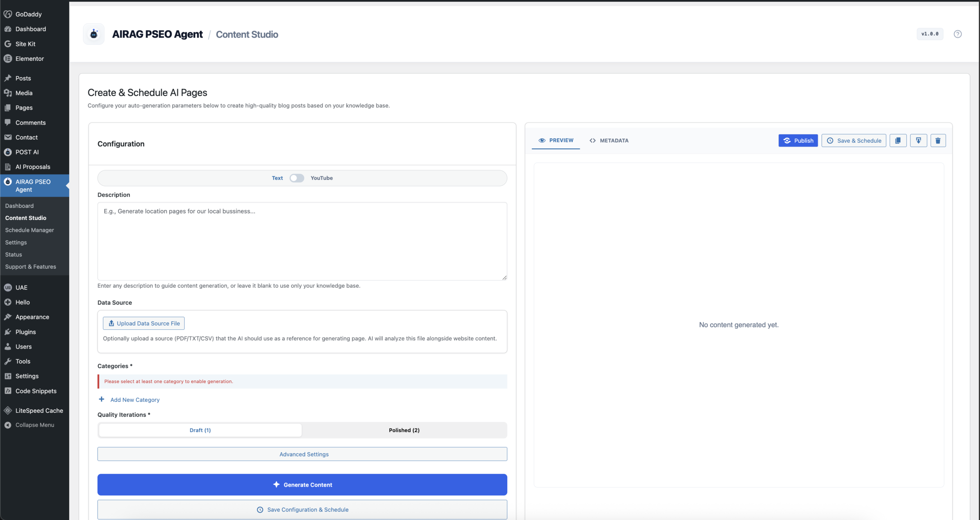Click the copy content icon button
Screen dimensions: 980x520
click(898, 140)
